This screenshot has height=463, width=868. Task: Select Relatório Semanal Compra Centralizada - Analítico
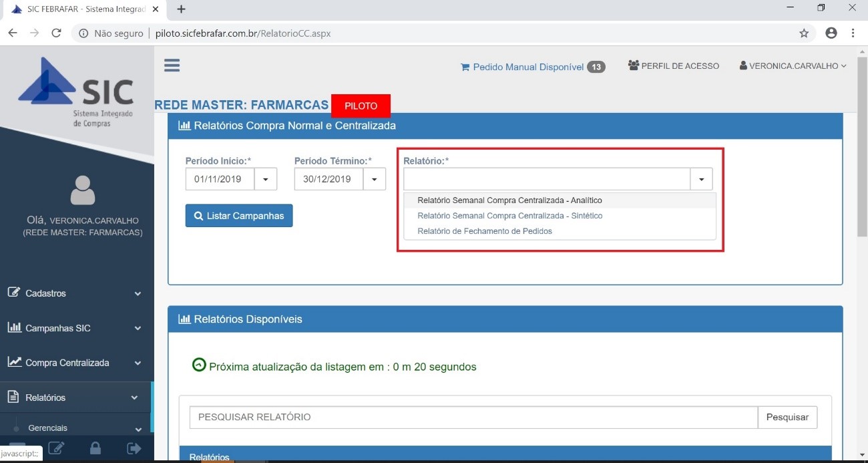[509, 200]
